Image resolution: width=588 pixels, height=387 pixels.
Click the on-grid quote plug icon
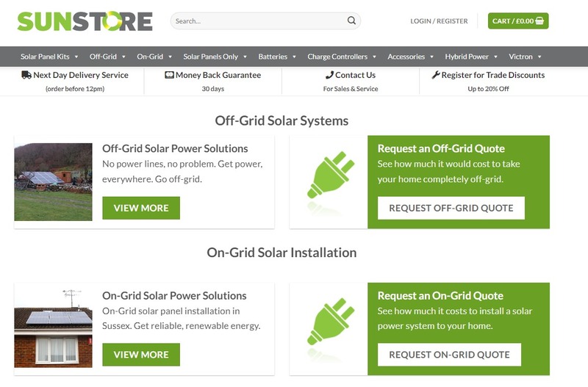pyautogui.click(x=330, y=322)
